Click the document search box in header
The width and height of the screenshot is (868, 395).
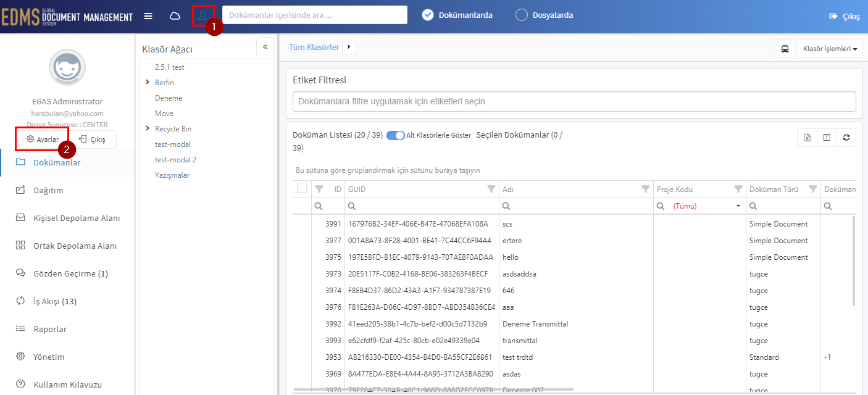click(315, 15)
